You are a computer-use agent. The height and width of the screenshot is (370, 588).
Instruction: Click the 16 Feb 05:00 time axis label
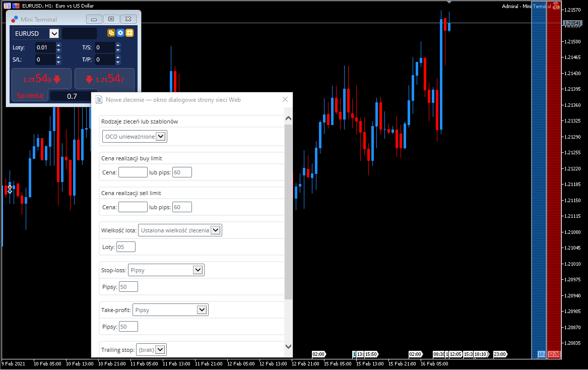point(434,363)
